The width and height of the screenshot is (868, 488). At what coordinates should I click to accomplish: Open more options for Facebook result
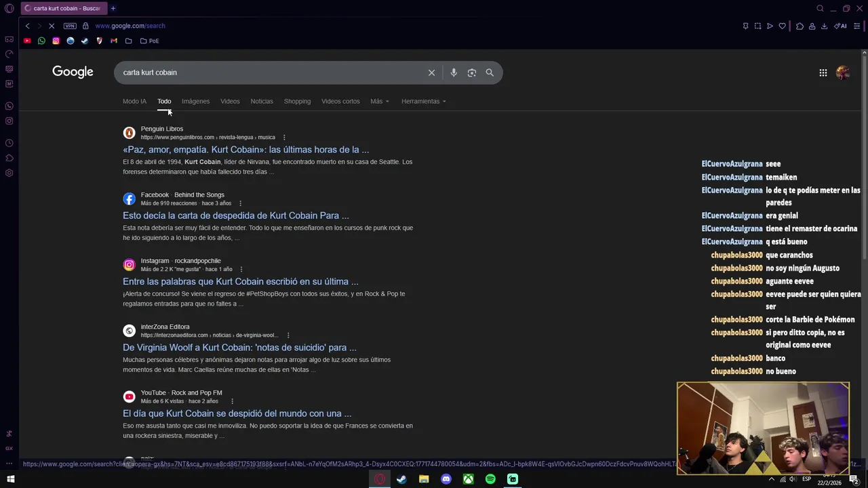tap(240, 203)
